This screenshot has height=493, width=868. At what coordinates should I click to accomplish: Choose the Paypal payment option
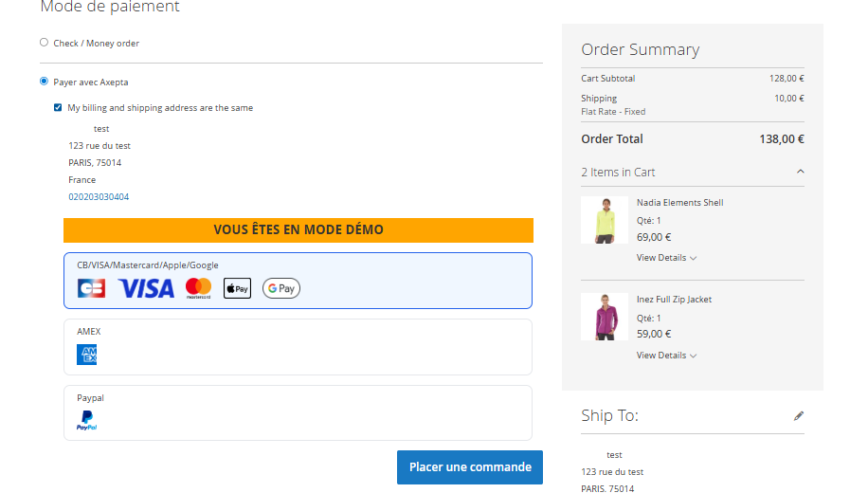click(x=298, y=412)
